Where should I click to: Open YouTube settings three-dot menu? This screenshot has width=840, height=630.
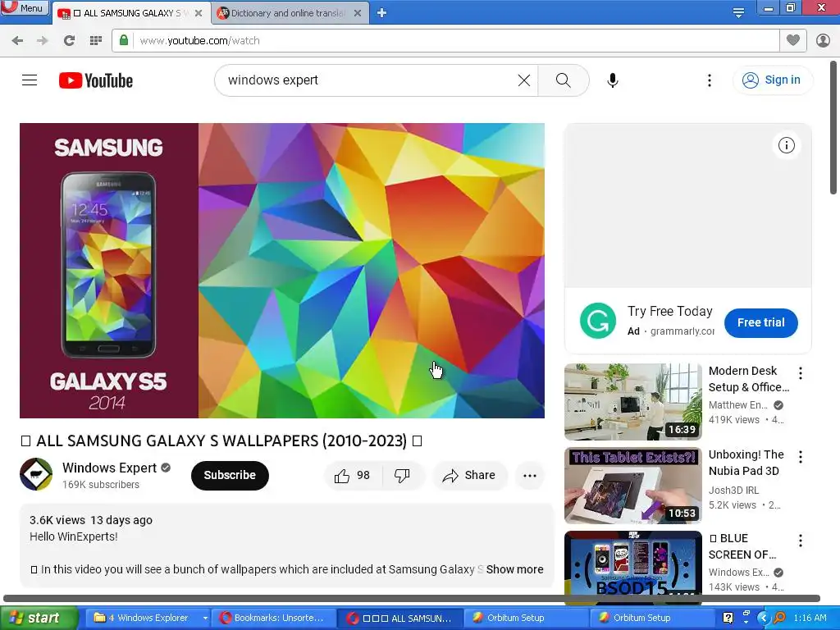710,80
